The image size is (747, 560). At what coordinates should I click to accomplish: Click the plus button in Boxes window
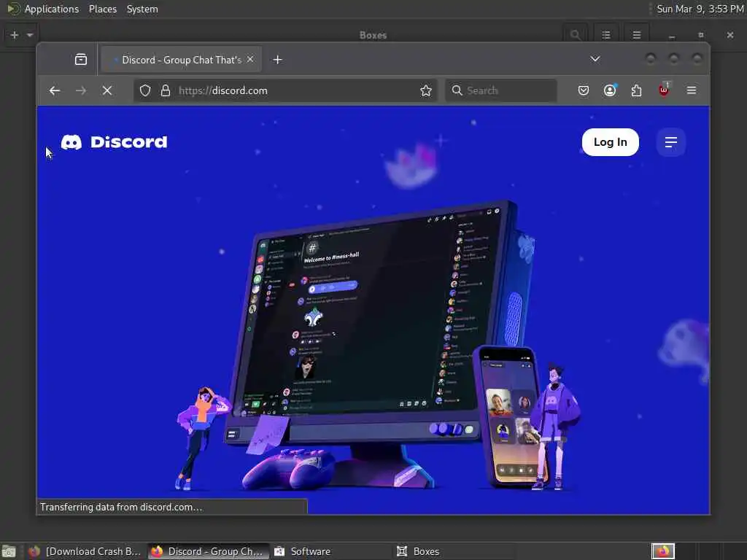tap(15, 35)
